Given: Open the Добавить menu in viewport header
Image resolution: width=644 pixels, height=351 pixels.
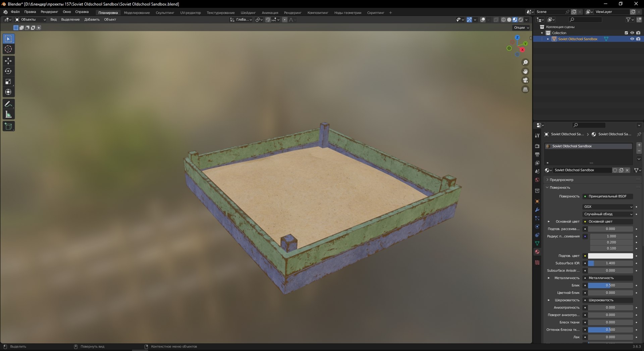Looking at the screenshot, I should click(92, 20).
